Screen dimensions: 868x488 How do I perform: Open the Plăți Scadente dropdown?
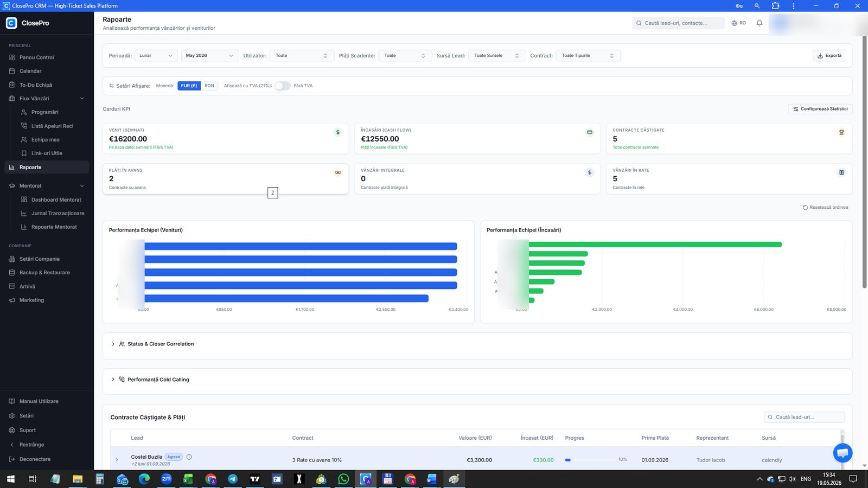[405, 55]
